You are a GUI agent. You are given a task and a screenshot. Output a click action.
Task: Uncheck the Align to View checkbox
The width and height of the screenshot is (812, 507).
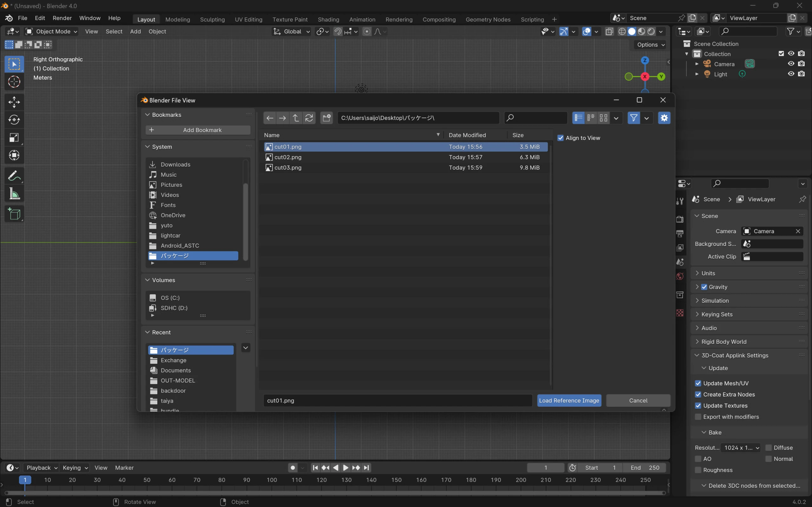561,138
